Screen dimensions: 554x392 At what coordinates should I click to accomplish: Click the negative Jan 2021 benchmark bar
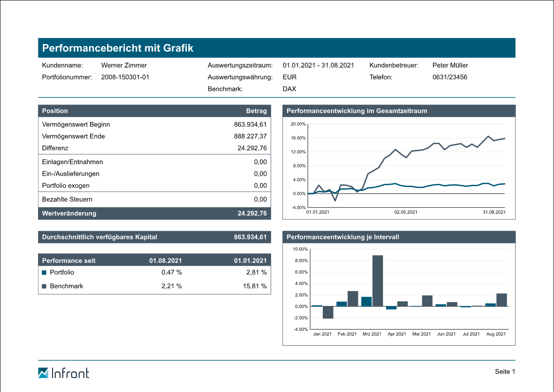(x=328, y=312)
